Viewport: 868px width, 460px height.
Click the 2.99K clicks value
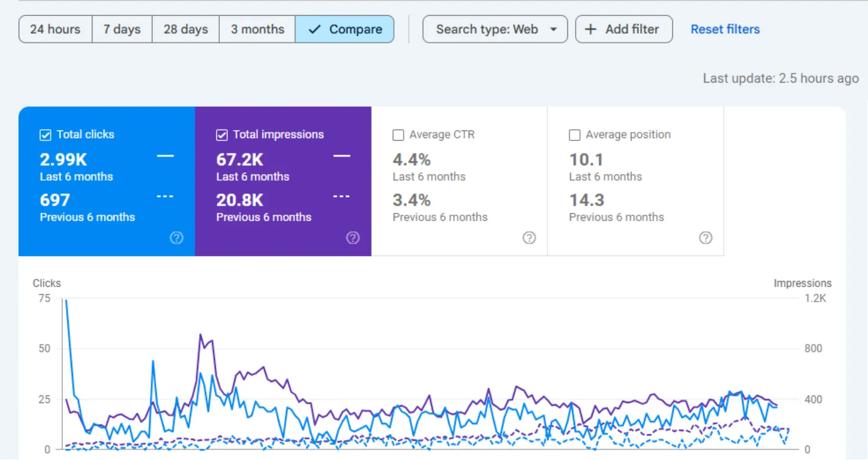pos(63,159)
